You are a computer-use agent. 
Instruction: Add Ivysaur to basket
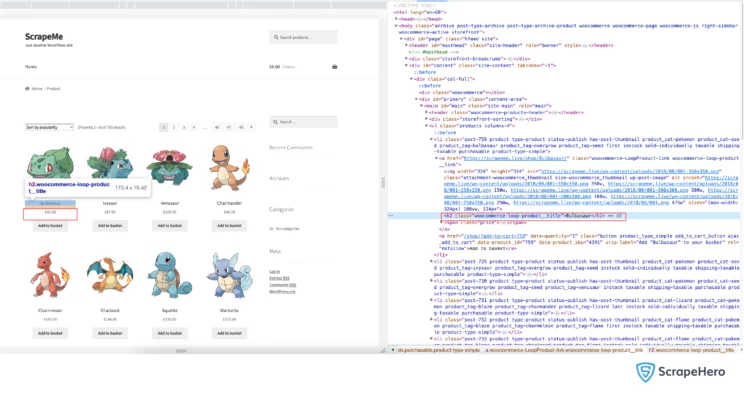pos(110,226)
